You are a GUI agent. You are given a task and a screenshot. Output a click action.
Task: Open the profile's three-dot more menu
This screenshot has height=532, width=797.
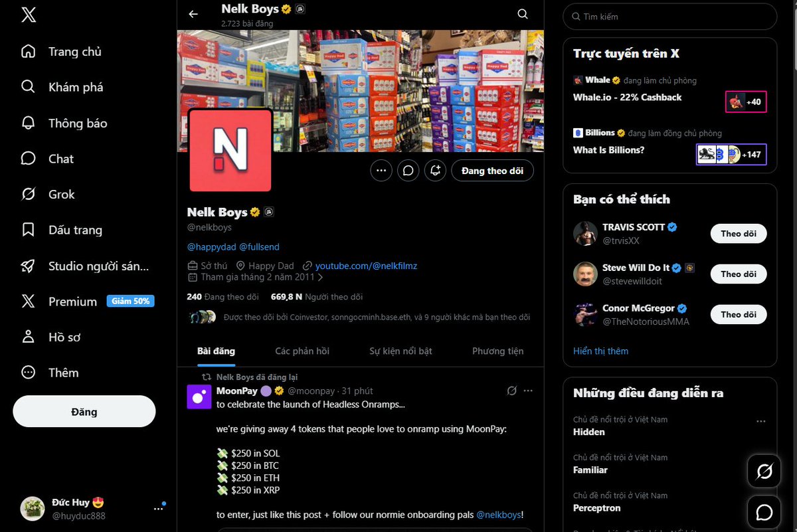pos(381,171)
